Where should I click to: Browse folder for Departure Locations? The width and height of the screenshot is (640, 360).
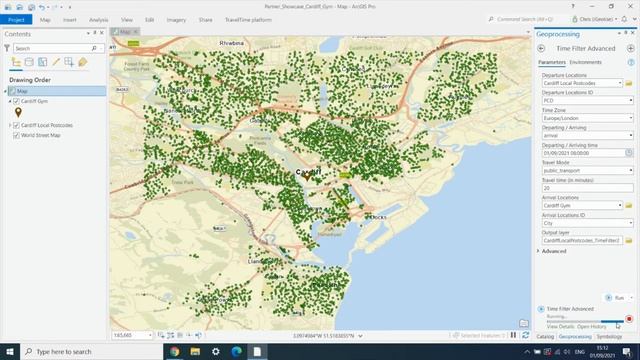tap(629, 83)
